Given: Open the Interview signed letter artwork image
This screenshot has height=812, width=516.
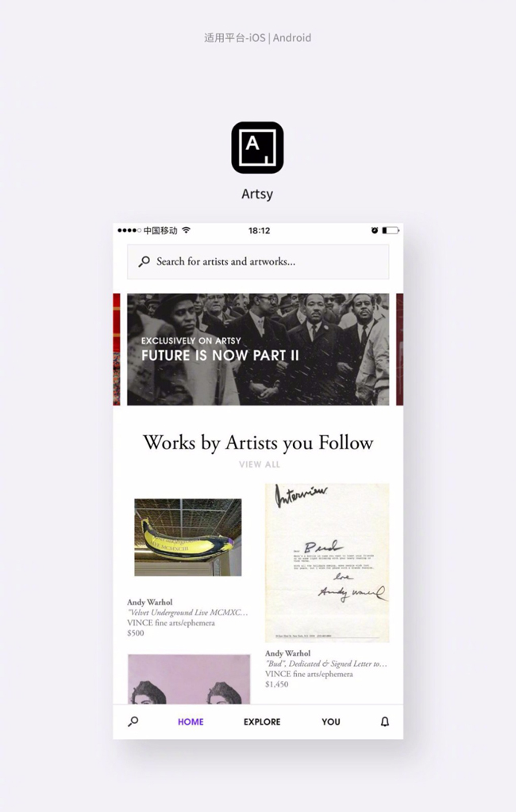Looking at the screenshot, I should point(327,563).
